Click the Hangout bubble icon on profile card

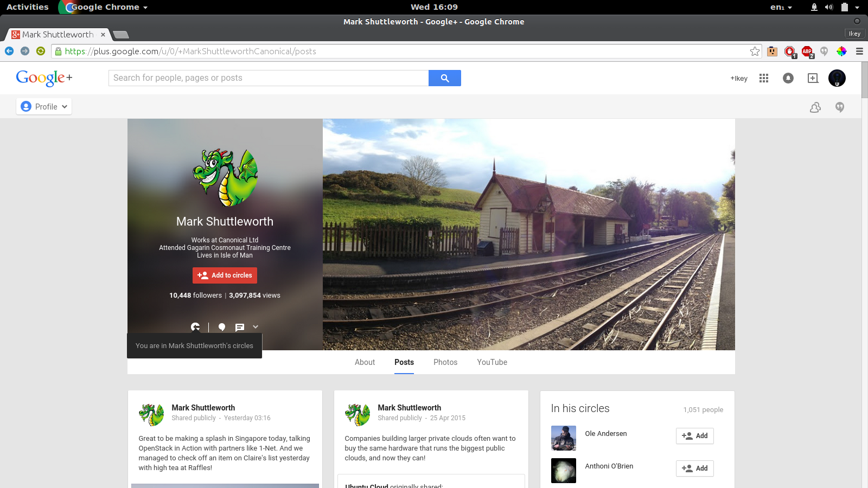tap(221, 327)
